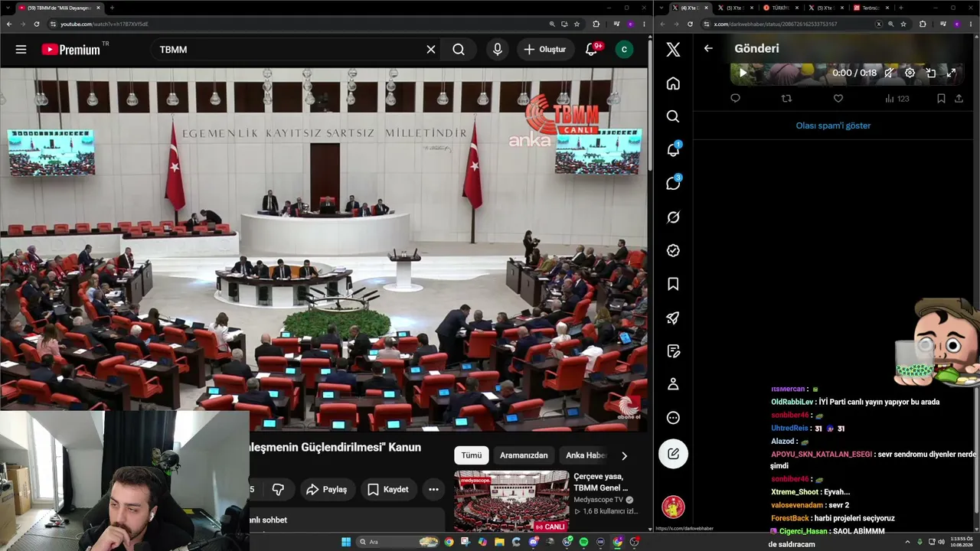The height and width of the screenshot is (551, 980).
Task: Go to YouTube Premium home logo
Action: [x=70, y=50]
